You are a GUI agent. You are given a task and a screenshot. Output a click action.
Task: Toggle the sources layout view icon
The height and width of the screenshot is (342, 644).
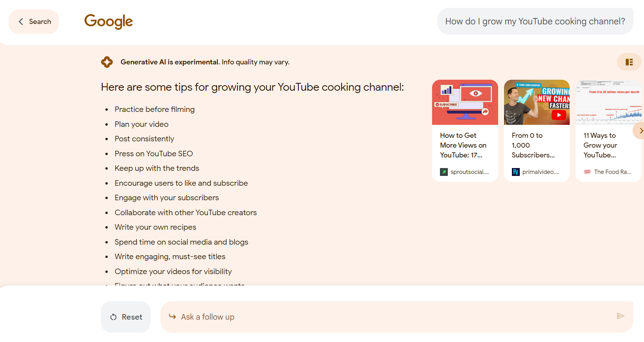coord(629,62)
